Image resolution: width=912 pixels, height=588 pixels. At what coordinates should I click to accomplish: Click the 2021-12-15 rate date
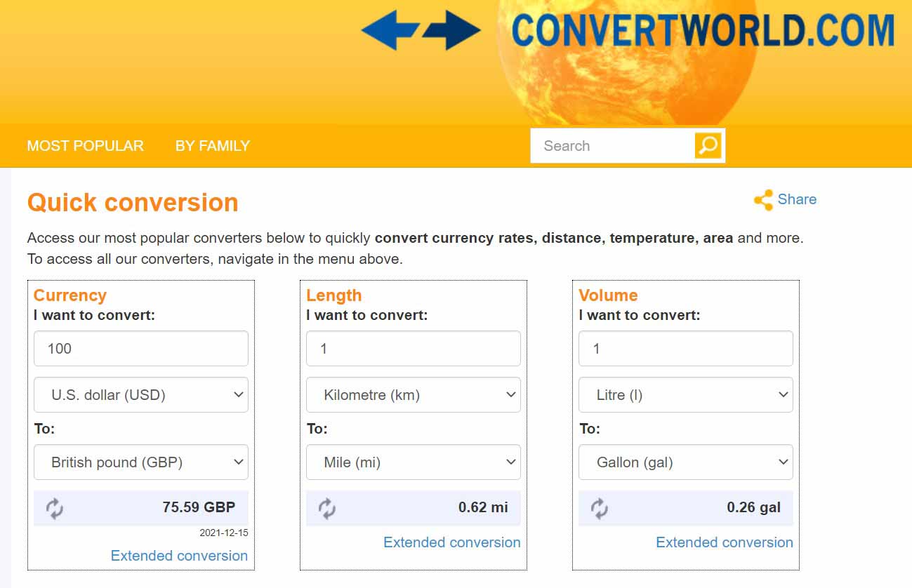(x=224, y=533)
